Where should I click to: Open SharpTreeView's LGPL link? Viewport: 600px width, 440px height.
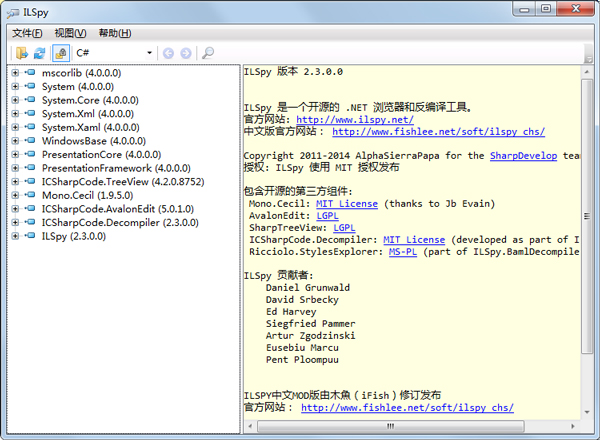point(344,228)
